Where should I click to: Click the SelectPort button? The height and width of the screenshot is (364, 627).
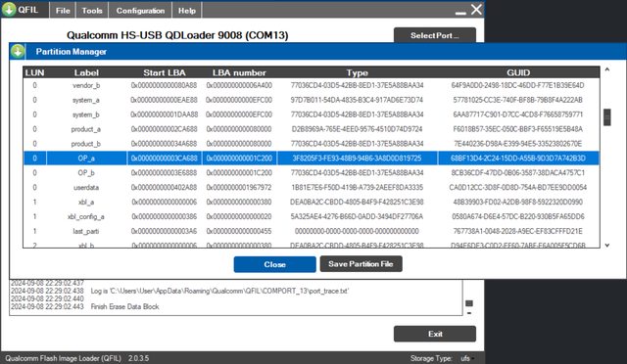(x=435, y=35)
